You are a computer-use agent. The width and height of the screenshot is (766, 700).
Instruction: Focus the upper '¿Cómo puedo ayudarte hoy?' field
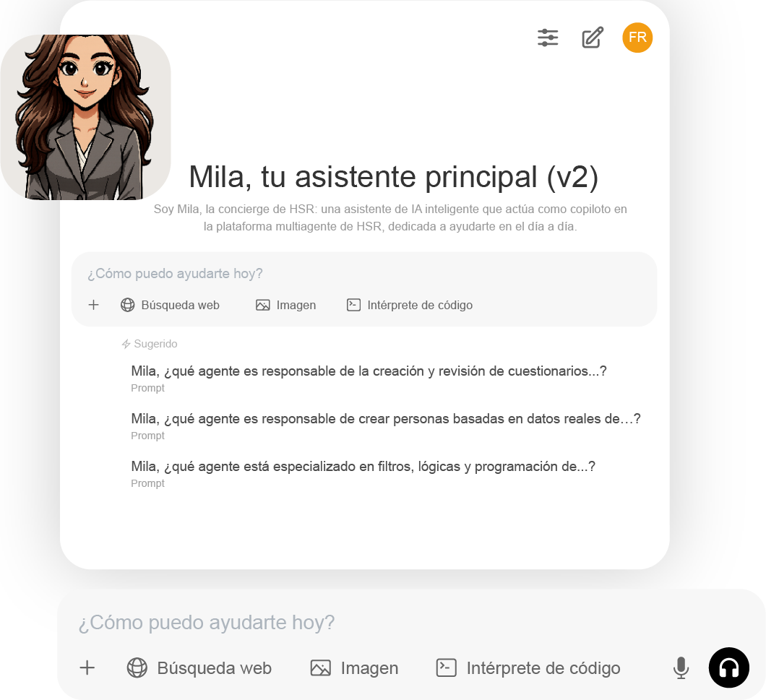click(x=364, y=274)
